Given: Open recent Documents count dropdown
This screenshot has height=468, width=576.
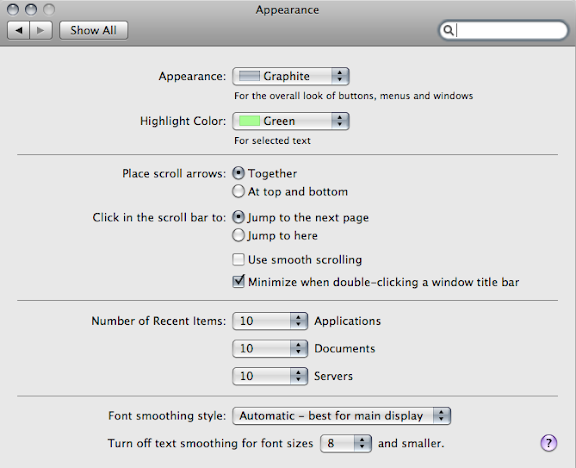Looking at the screenshot, I should tap(270, 349).
